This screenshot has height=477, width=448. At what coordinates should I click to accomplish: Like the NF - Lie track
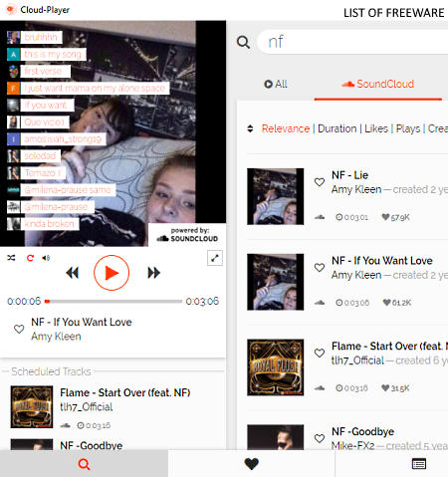click(320, 182)
